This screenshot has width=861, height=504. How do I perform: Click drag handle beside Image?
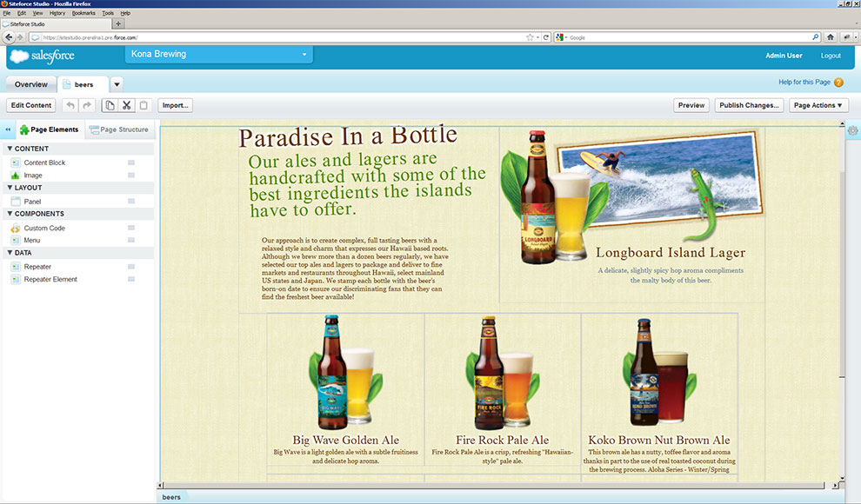pyautogui.click(x=131, y=175)
